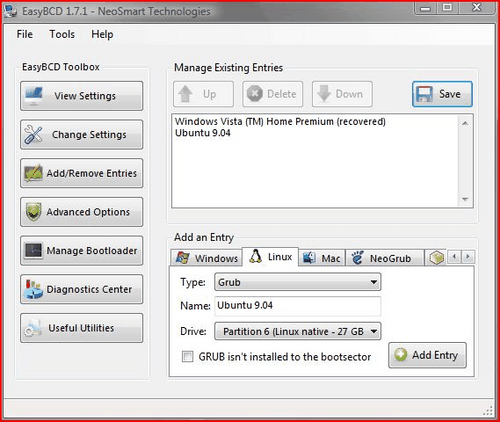The height and width of the screenshot is (422, 500).
Task: Expand the Type dropdown showing Grub
Action: click(298, 282)
